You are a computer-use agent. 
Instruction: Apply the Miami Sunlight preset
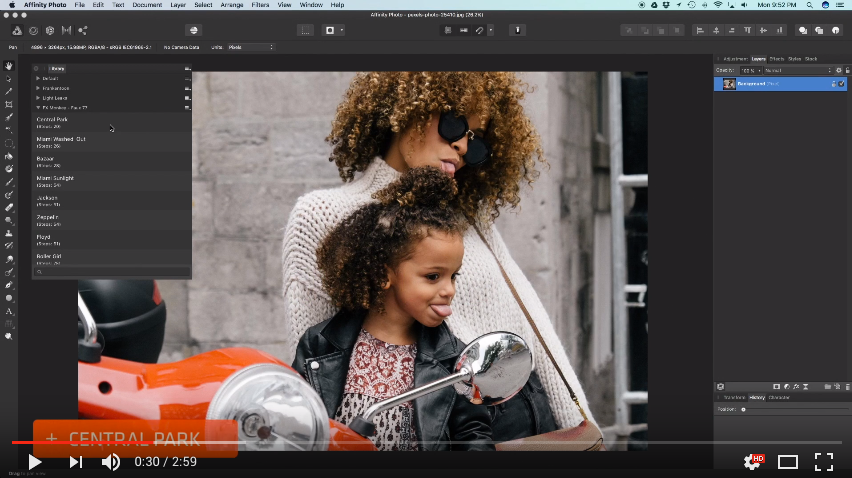[x=56, y=181]
